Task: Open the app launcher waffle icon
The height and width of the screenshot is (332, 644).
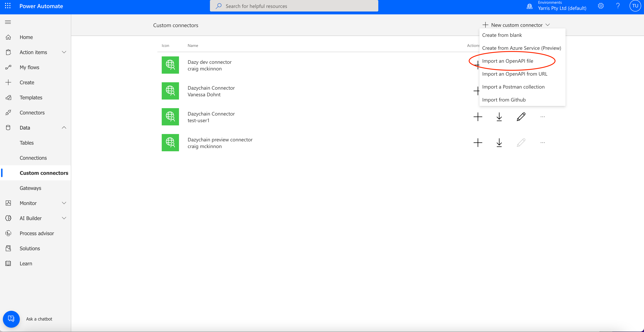Action: [8, 6]
